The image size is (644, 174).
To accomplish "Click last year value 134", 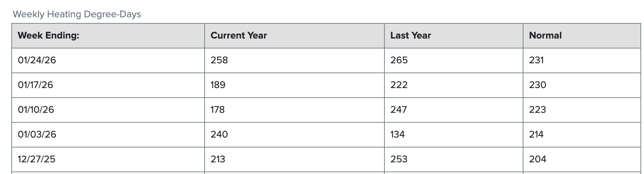I will [398, 135].
